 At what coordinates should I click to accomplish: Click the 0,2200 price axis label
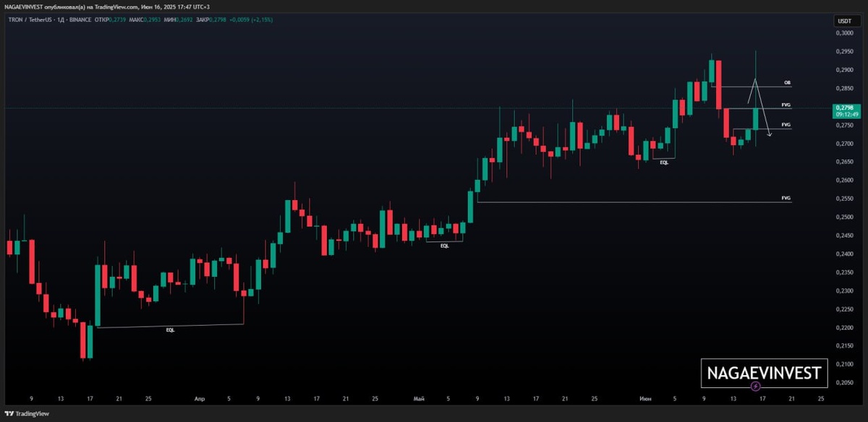[843, 328]
